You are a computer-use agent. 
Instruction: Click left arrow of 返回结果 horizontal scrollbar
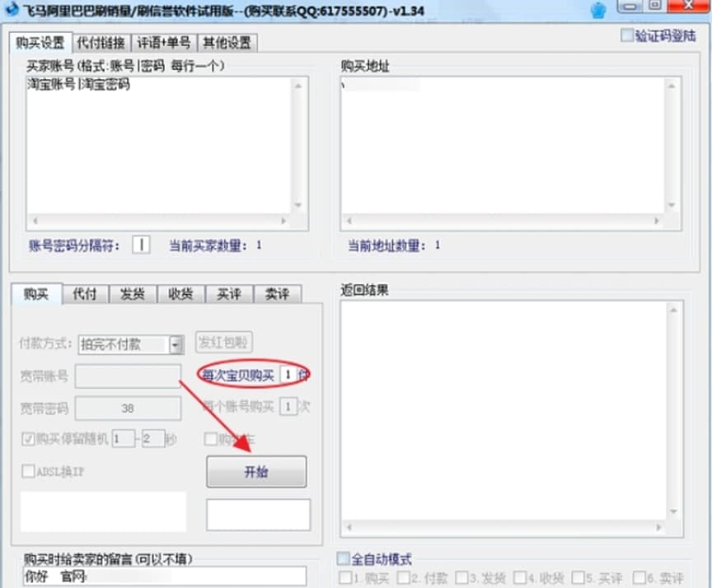click(x=349, y=528)
